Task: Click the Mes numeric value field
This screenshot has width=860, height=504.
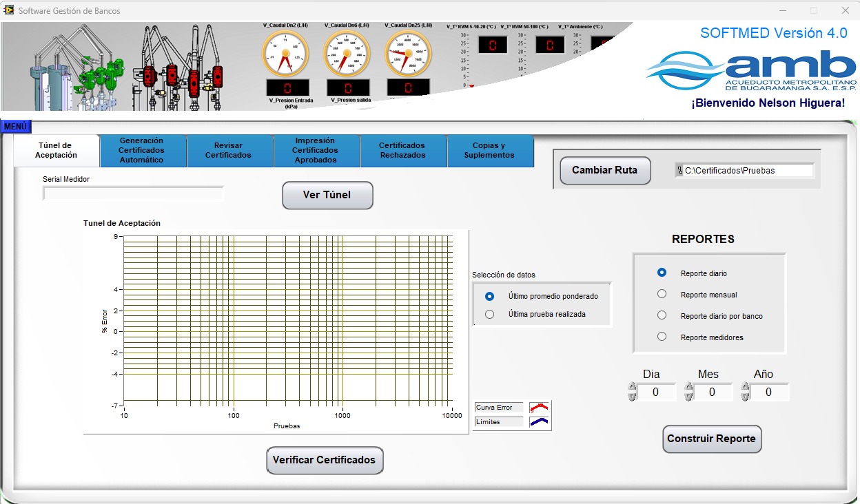Action: (x=713, y=392)
